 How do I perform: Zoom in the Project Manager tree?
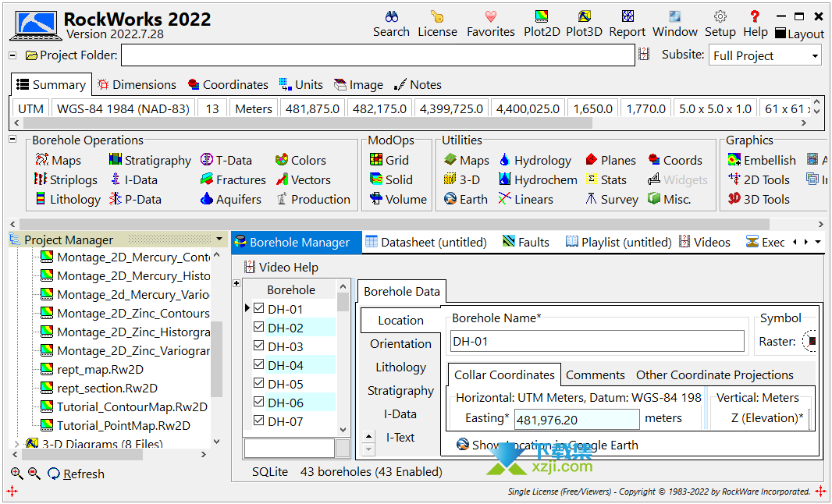coord(17,474)
